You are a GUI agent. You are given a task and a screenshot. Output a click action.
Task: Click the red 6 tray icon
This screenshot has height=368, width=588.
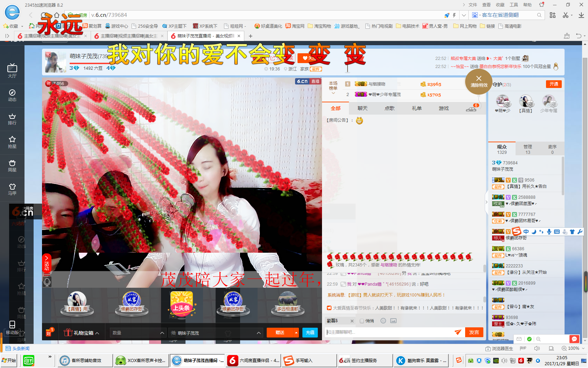(x=521, y=361)
